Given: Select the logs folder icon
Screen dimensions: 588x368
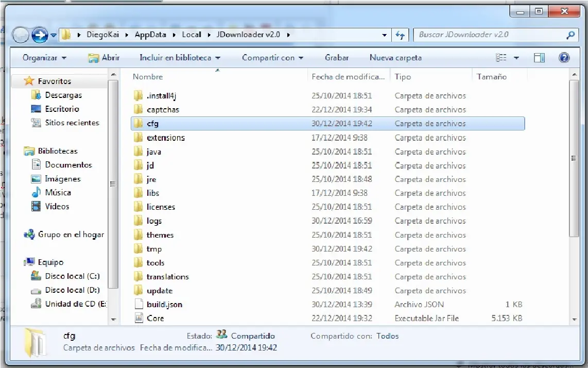Looking at the screenshot, I should [x=139, y=221].
